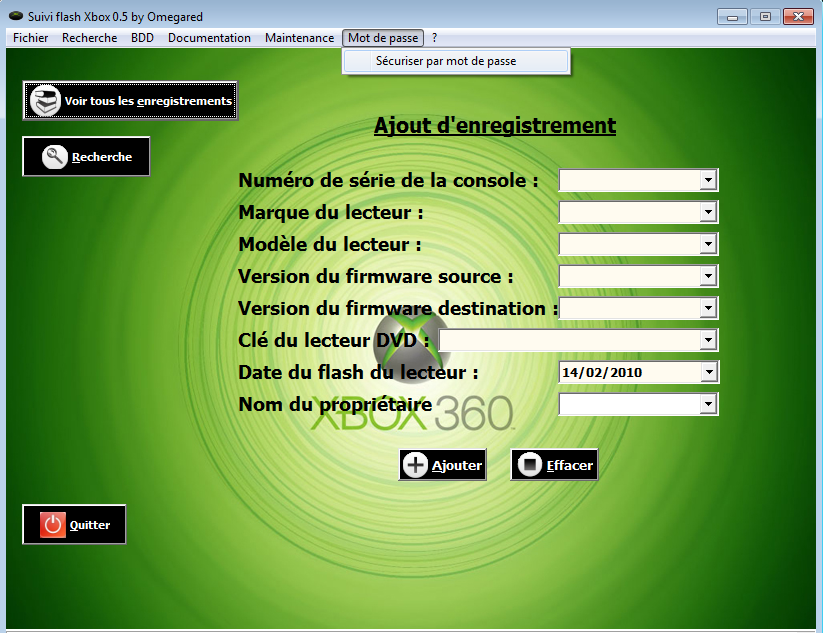The width and height of the screenshot is (823, 633).
Task: Click the Modèle du lecteur label
Action: [330, 244]
